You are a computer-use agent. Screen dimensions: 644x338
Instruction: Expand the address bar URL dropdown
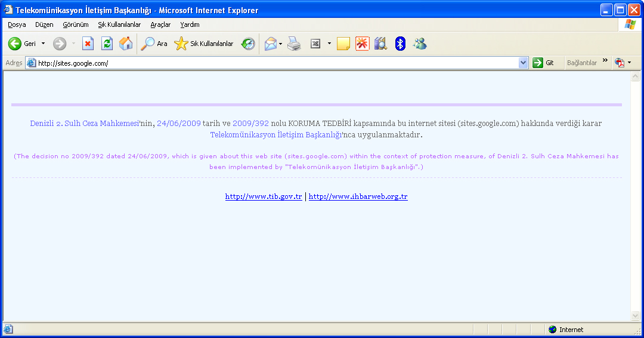[523, 63]
